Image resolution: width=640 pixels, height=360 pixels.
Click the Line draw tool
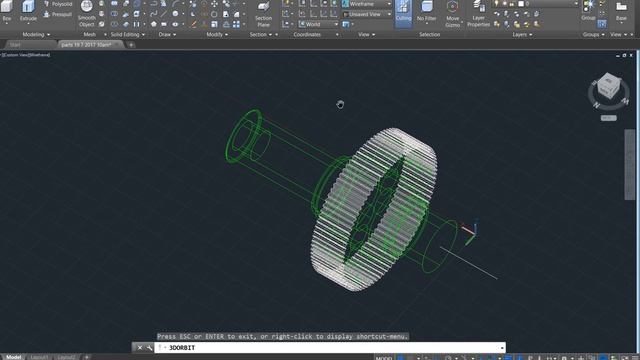(x=164, y=14)
